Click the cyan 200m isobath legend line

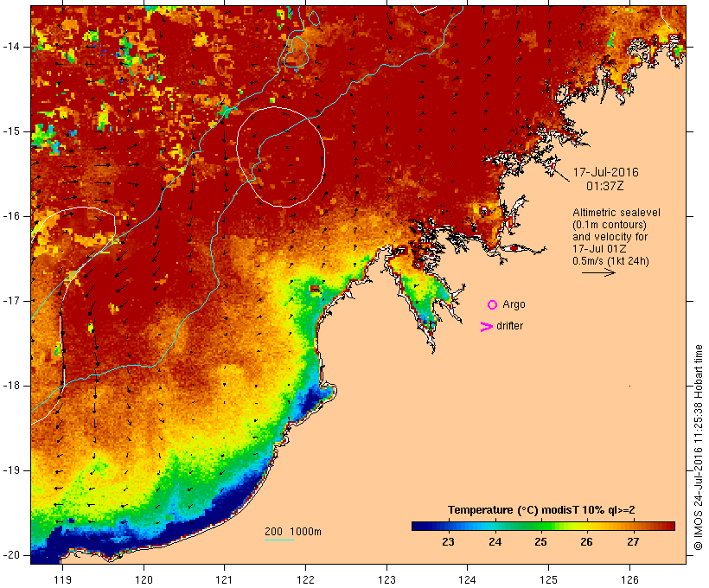pyautogui.click(x=279, y=540)
